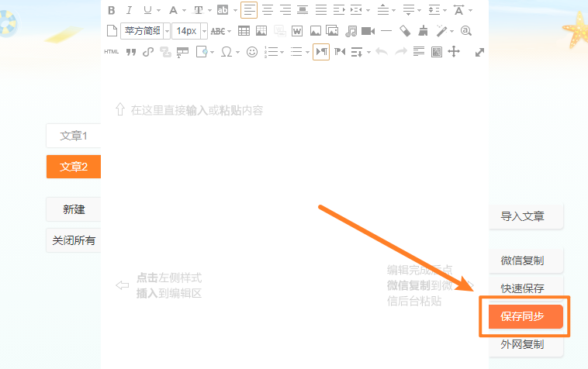
Task: Expand the magic wand auto-format dropdown arrow
Action: tap(451, 31)
